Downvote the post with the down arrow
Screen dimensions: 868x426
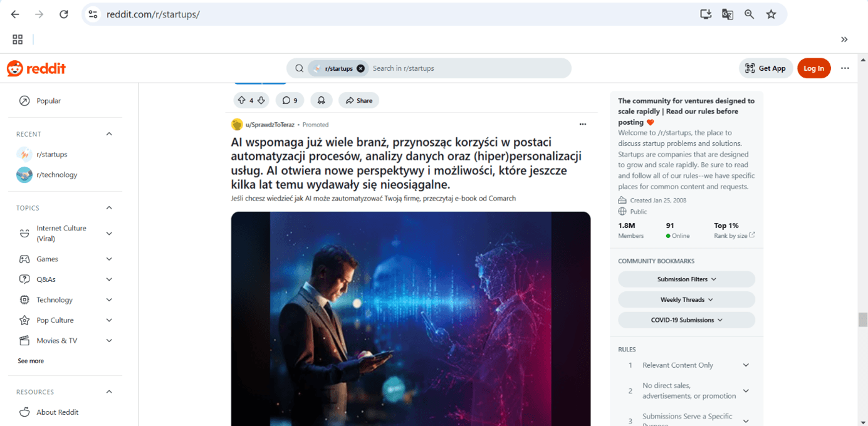(261, 100)
